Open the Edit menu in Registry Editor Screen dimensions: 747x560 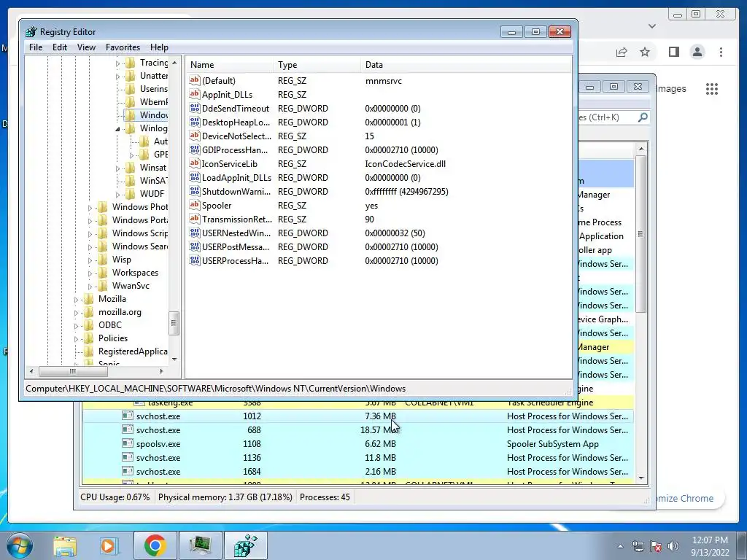click(60, 47)
